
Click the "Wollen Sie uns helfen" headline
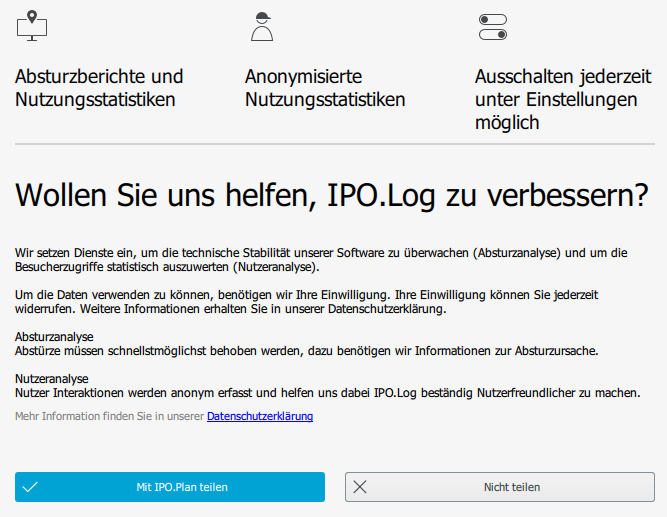[332, 195]
